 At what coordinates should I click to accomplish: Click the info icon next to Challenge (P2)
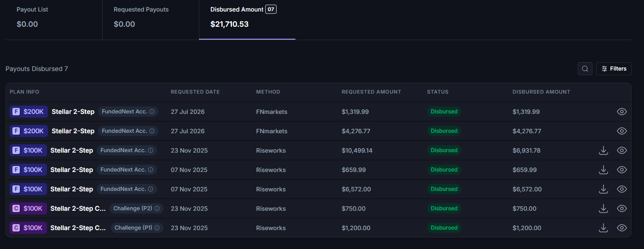(157, 208)
